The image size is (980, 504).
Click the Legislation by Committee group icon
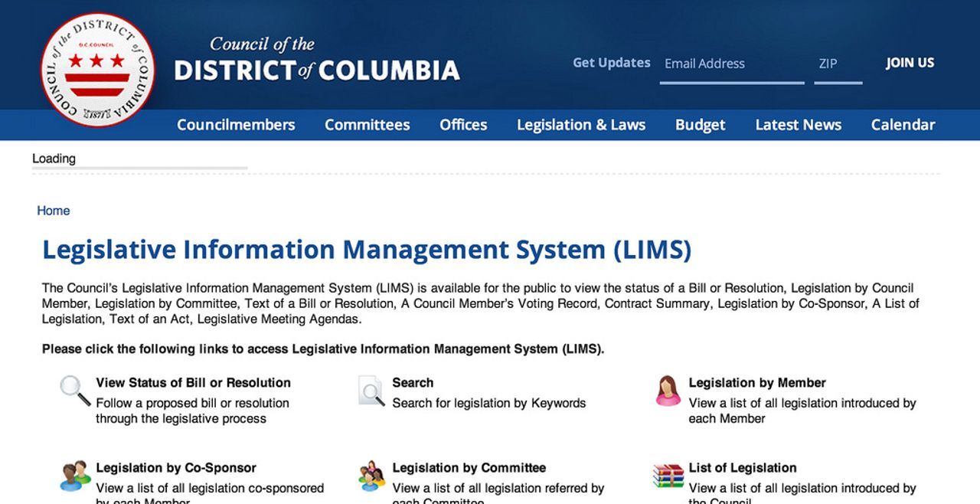tap(371, 476)
